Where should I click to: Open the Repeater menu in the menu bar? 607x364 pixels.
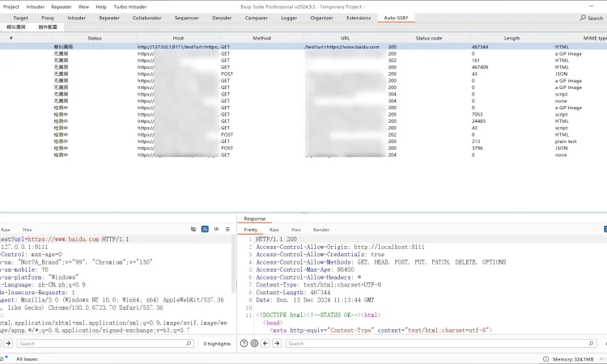62,6
